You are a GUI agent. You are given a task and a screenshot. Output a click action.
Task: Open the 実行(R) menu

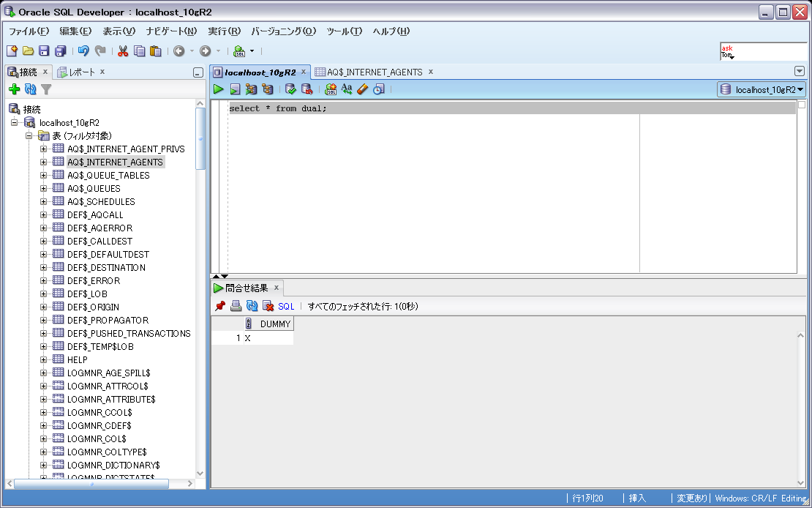point(225,31)
